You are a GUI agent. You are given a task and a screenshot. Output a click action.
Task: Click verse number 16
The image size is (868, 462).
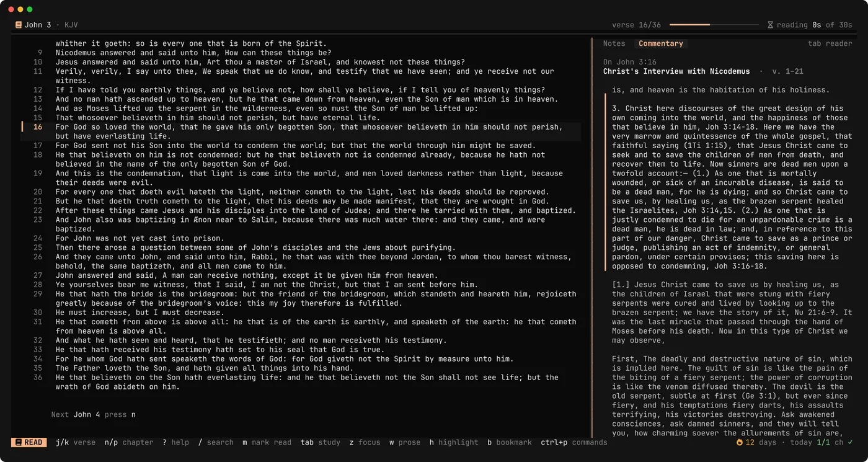[38, 127]
